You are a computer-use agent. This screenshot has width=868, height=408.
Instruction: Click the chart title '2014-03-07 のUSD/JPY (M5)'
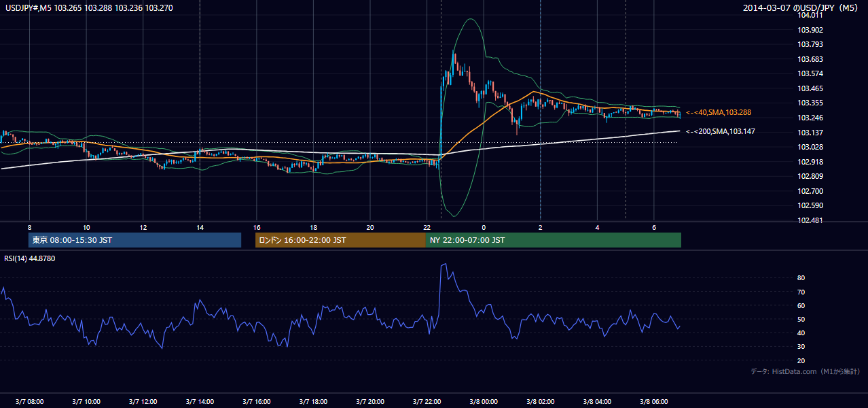tap(801, 7)
